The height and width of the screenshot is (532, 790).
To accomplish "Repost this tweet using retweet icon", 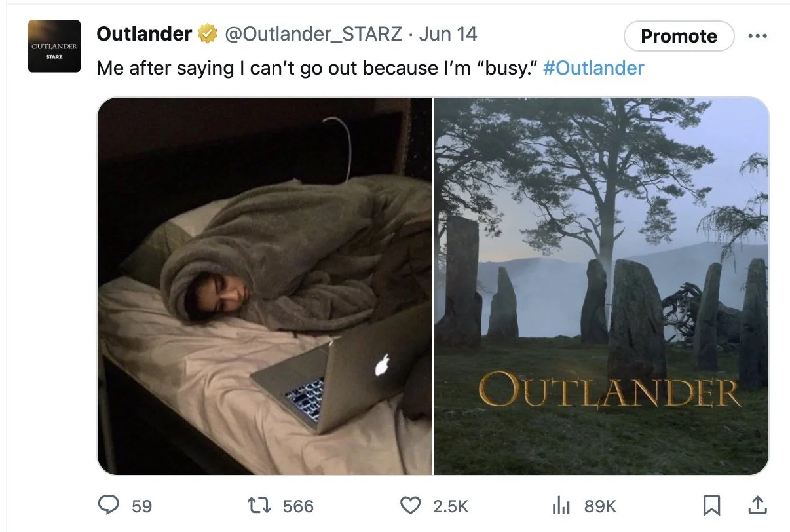I will click(x=259, y=505).
